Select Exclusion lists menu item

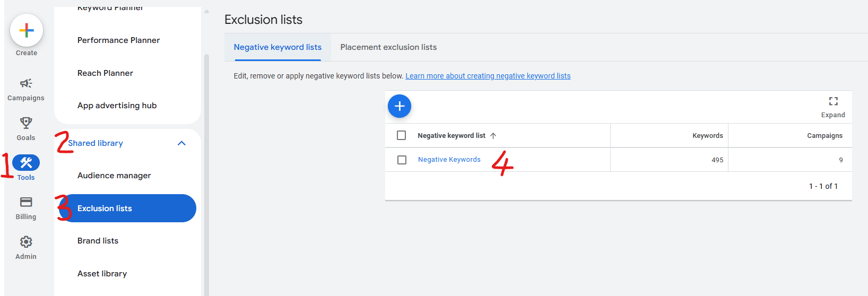[x=127, y=208]
